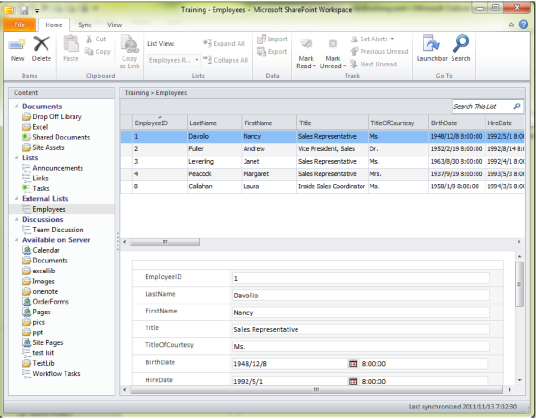
Task: Open the Announcements list
Action: pyautogui.click(x=53, y=168)
